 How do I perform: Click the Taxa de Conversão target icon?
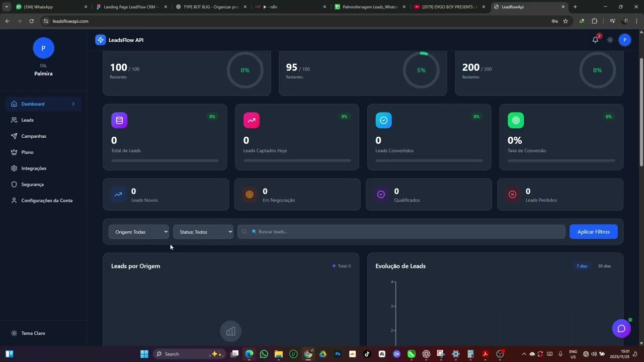516,120
